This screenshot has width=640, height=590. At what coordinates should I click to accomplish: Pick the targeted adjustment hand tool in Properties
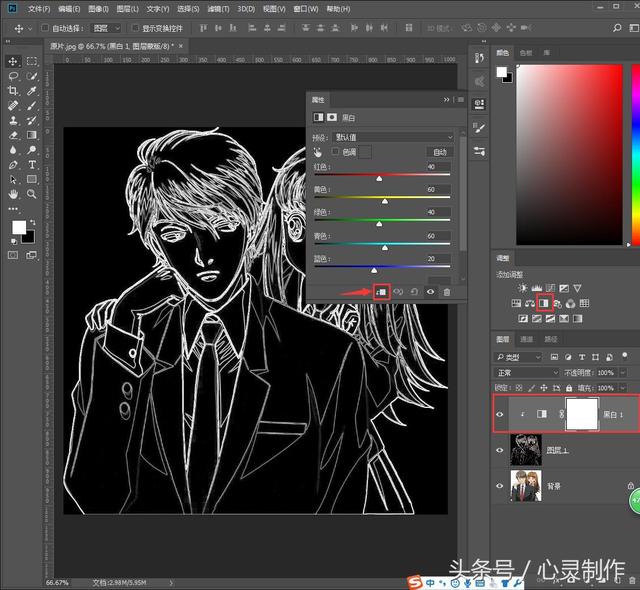(x=318, y=152)
